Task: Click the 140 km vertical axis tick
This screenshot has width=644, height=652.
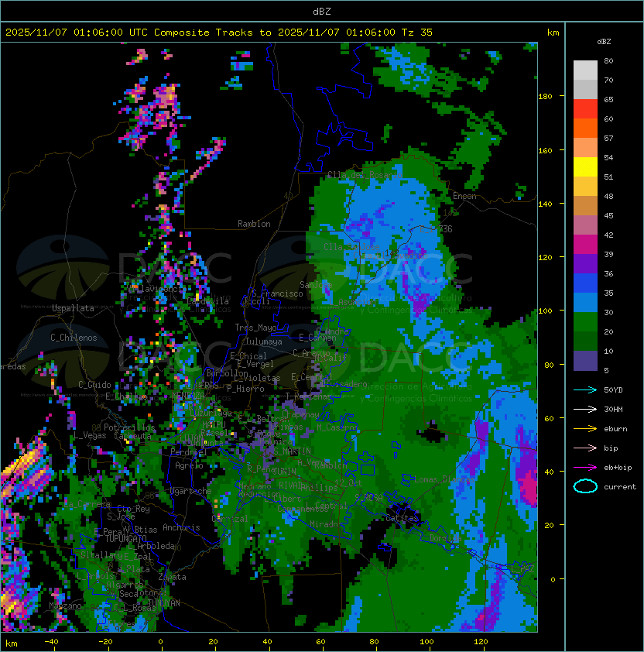Action: click(x=545, y=204)
